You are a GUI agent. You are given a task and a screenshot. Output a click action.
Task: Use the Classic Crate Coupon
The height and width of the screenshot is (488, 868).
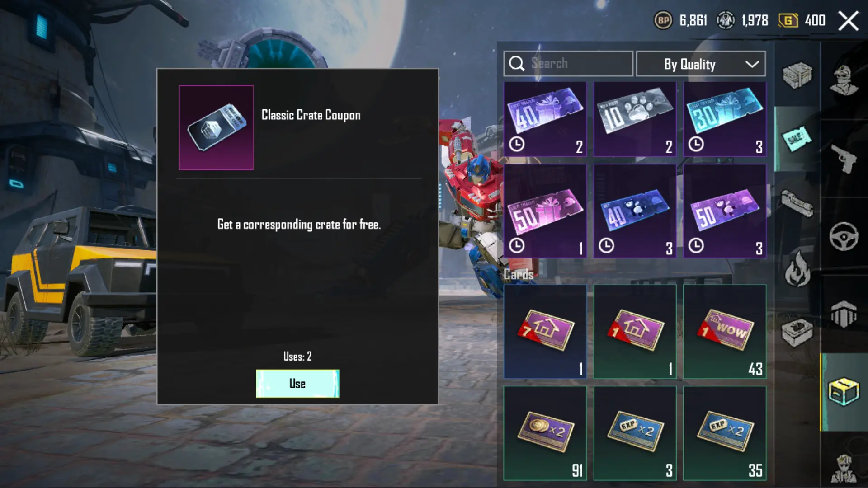[297, 384]
